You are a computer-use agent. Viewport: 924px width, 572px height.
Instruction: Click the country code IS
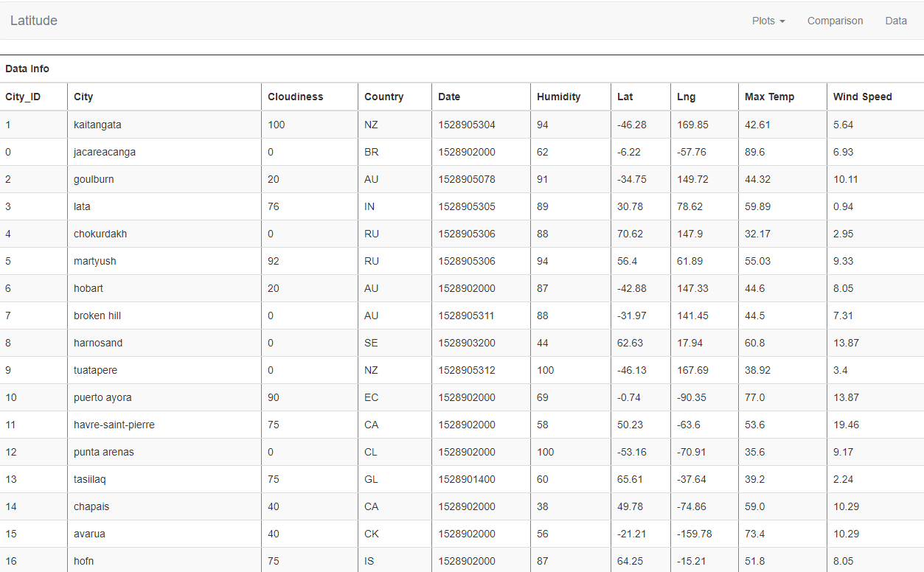point(369,561)
